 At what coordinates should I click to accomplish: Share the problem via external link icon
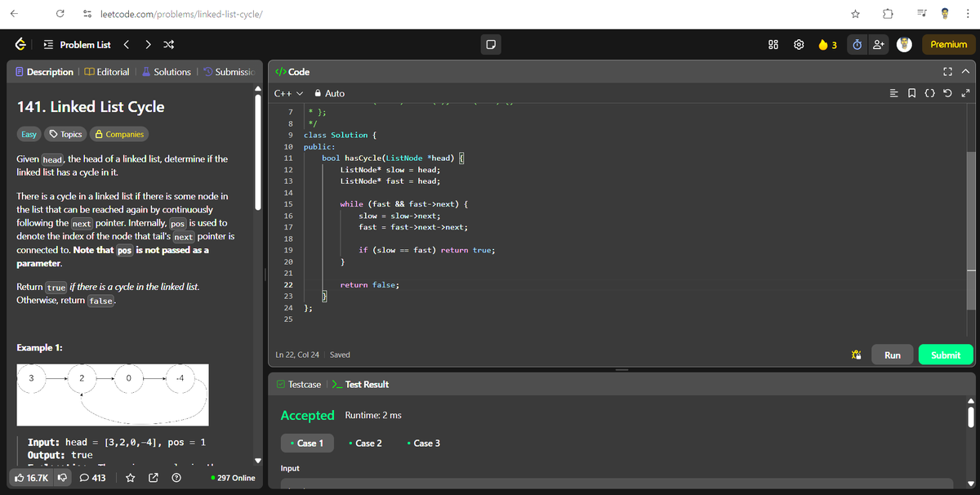point(154,478)
